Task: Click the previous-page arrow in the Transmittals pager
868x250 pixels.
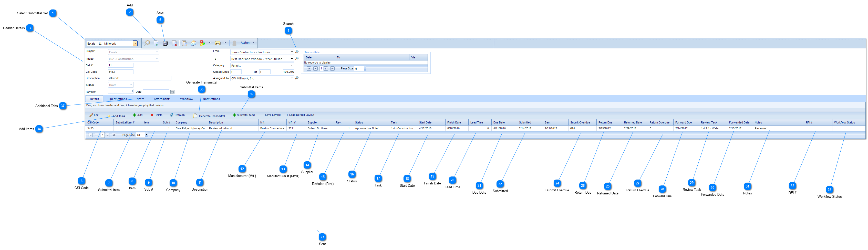Action: point(315,68)
